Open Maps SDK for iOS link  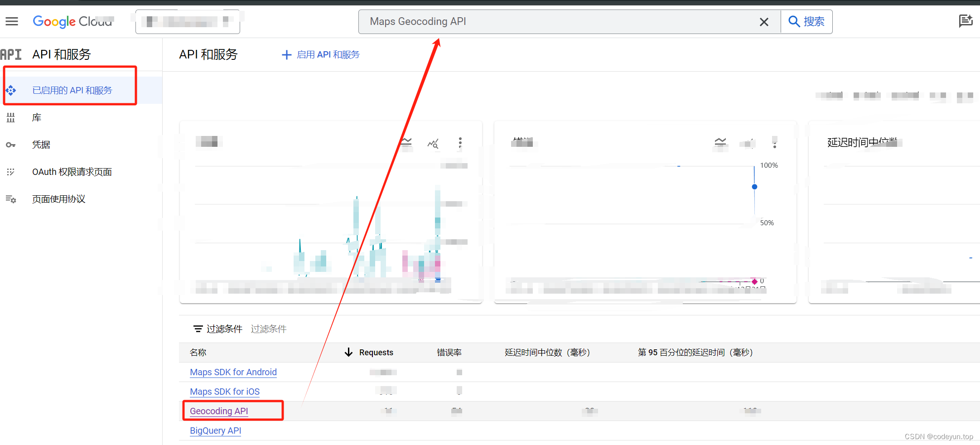click(225, 392)
